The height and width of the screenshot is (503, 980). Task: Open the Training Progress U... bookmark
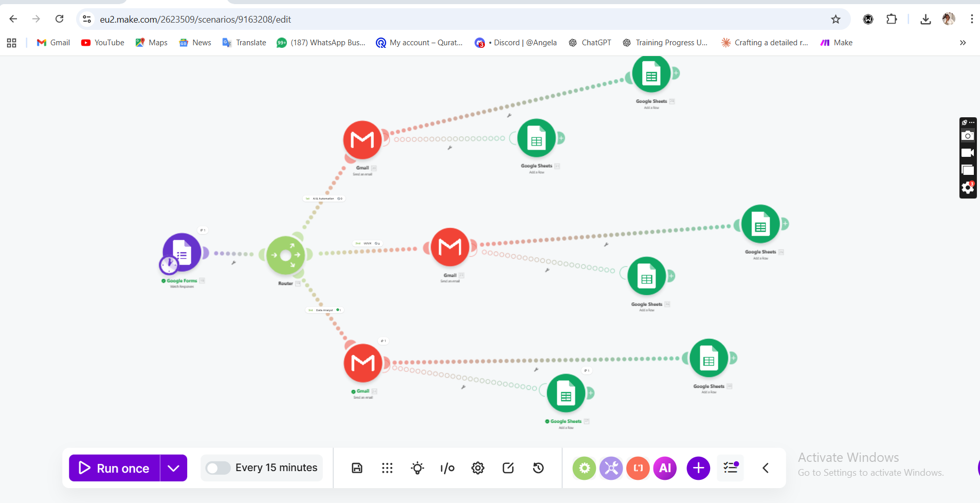point(665,43)
